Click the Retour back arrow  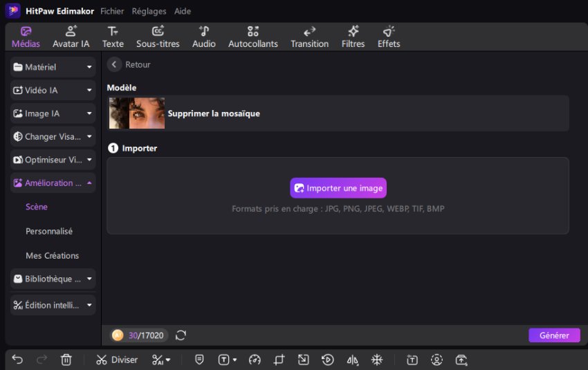(114, 64)
